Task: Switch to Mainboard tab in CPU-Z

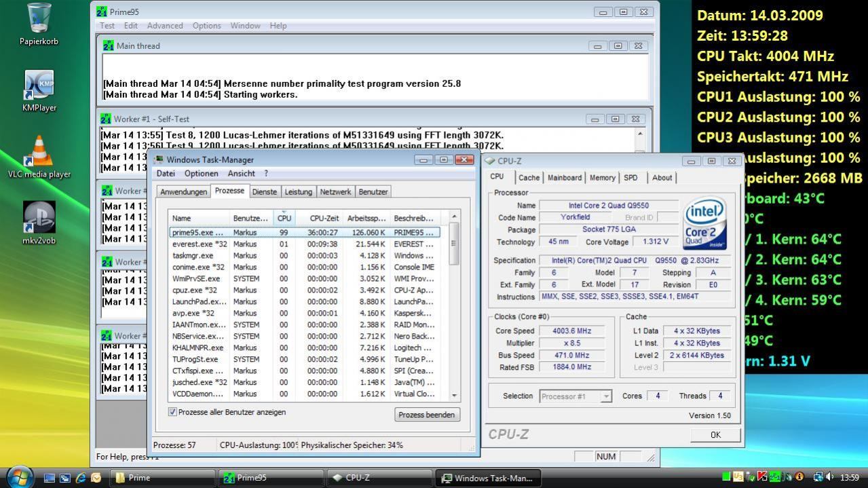Action: pos(565,178)
